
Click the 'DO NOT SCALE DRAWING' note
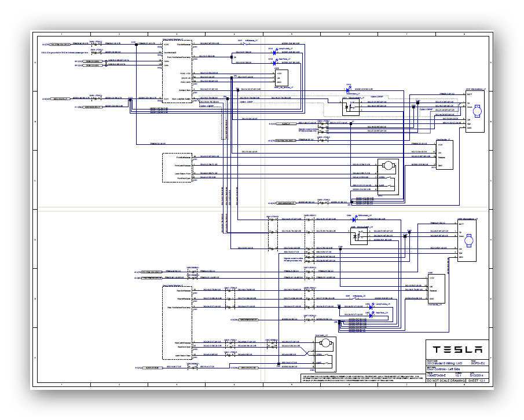tap(446, 381)
